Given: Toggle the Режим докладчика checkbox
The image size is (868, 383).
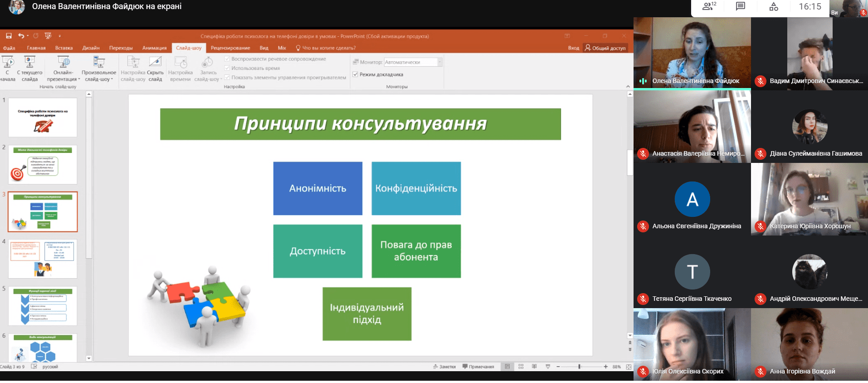Looking at the screenshot, I should (x=356, y=74).
